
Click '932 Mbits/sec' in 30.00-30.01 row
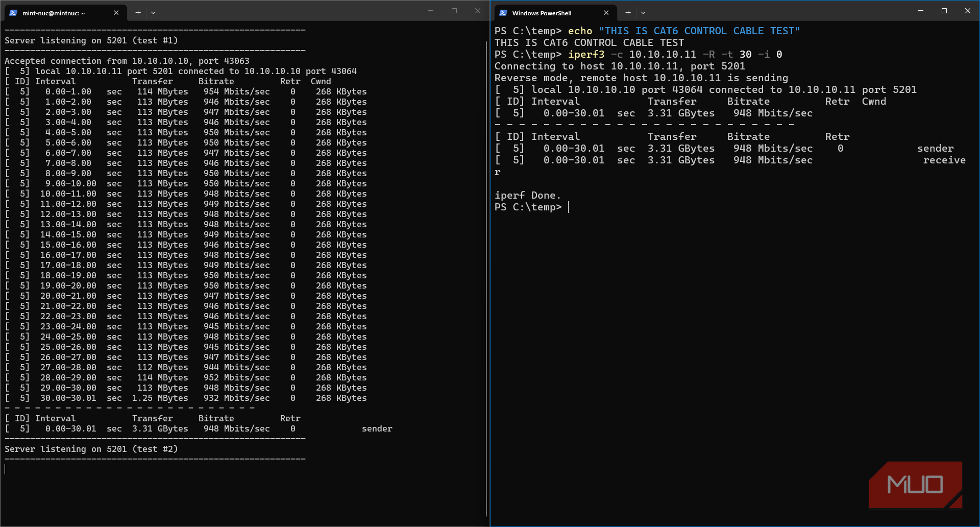[236, 398]
